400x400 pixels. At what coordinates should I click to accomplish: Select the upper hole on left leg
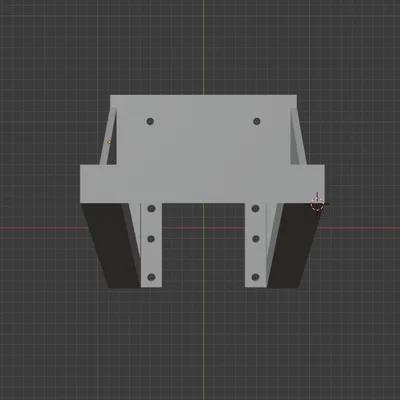pos(151,209)
